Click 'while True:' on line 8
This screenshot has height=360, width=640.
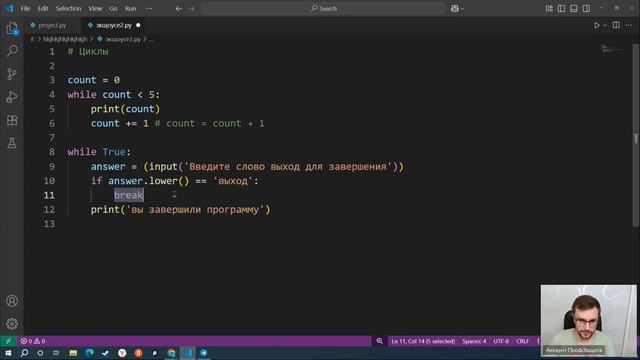coord(99,152)
